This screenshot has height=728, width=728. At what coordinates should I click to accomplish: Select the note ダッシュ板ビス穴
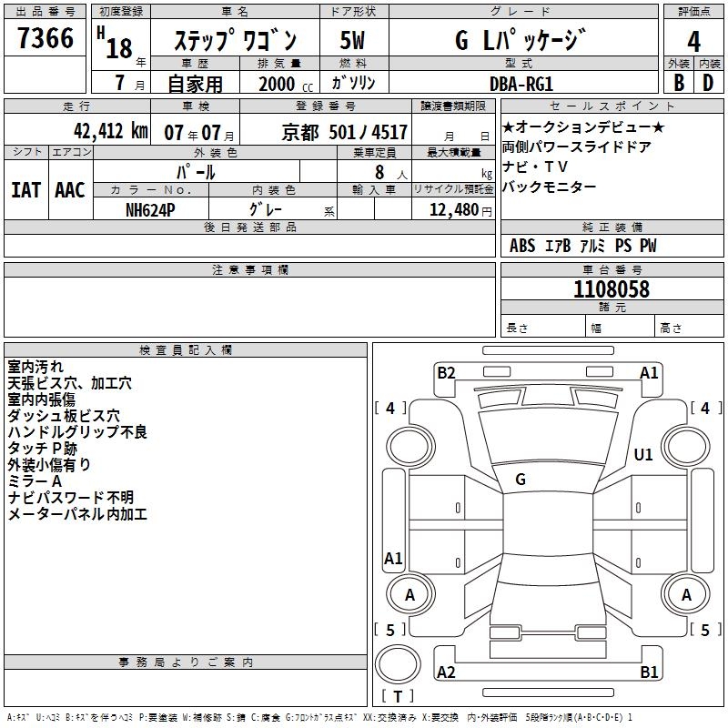[x=64, y=416]
